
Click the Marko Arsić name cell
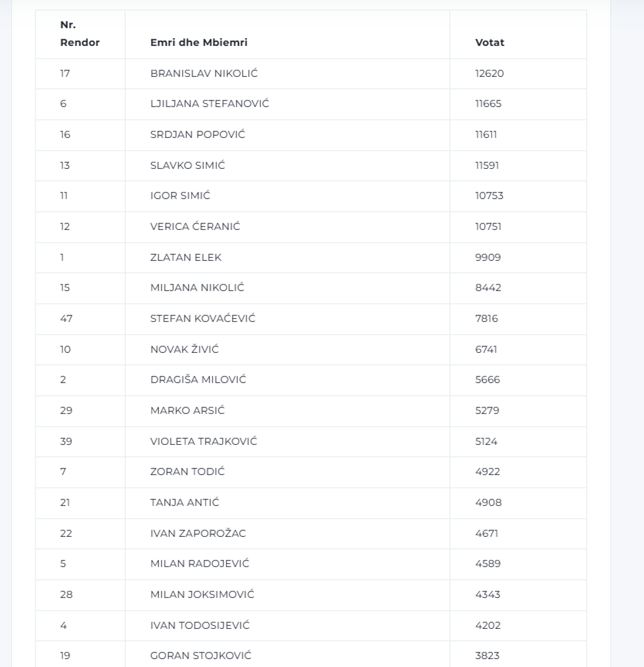(x=187, y=410)
